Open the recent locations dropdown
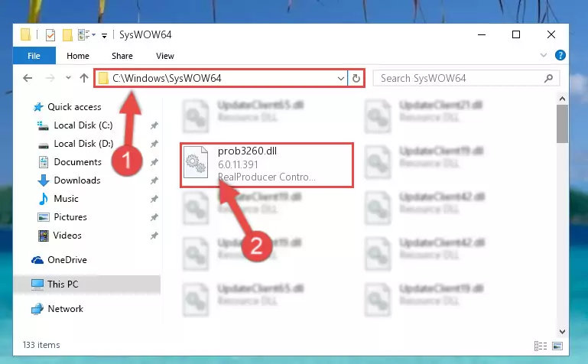Screen dimensions: 588x364 68,77
